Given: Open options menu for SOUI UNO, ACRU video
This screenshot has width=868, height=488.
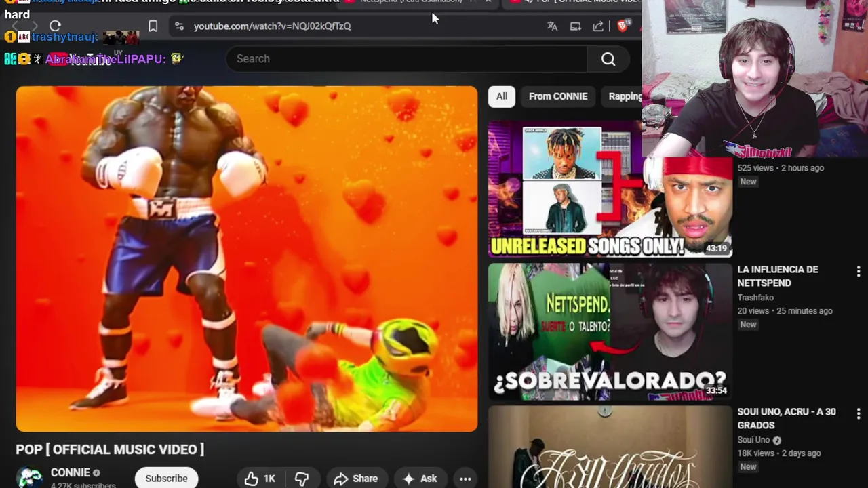Looking at the screenshot, I should (859, 413).
